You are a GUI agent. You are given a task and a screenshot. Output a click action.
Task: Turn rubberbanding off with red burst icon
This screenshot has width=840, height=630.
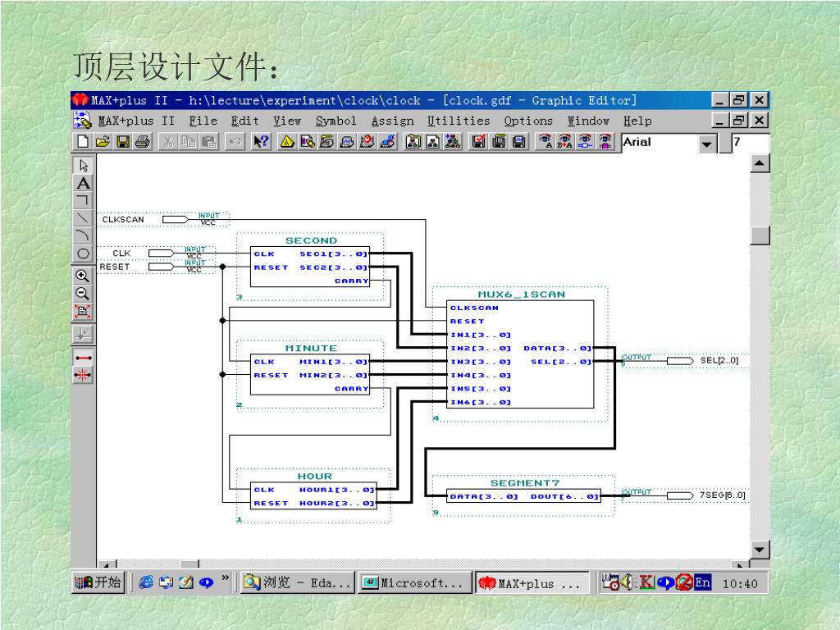point(83,375)
